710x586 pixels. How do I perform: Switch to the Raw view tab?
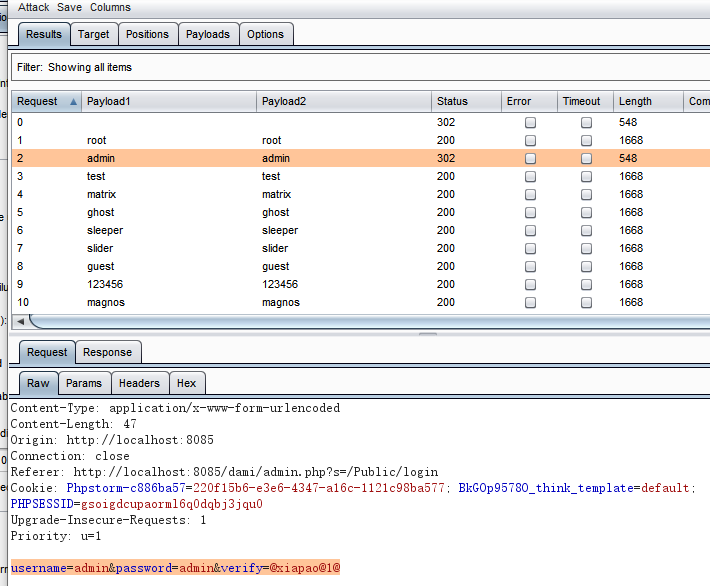click(x=38, y=384)
